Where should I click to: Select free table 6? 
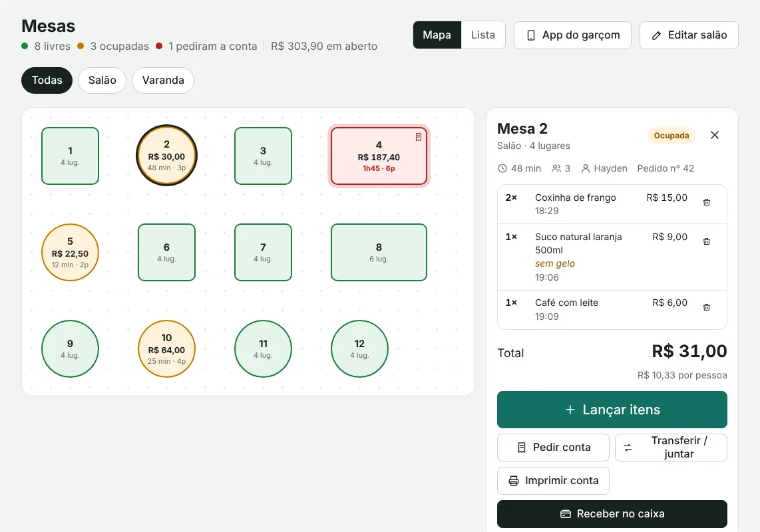click(167, 253)
